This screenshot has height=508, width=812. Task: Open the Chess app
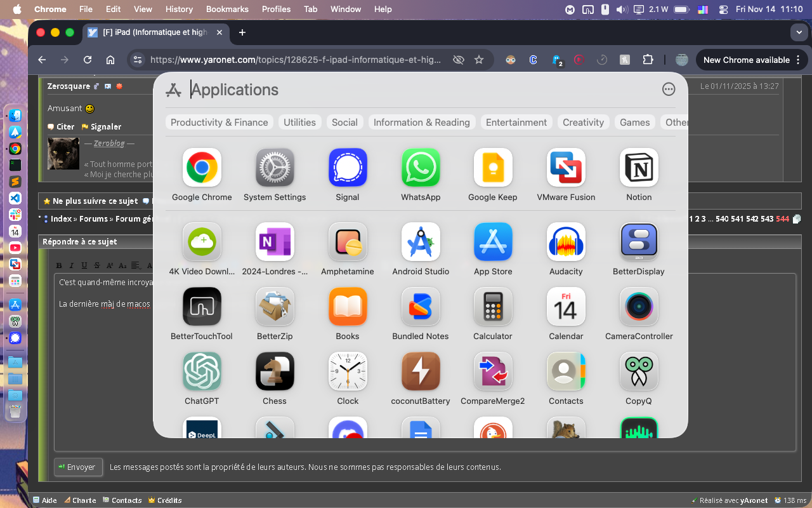tap(275, 371)
